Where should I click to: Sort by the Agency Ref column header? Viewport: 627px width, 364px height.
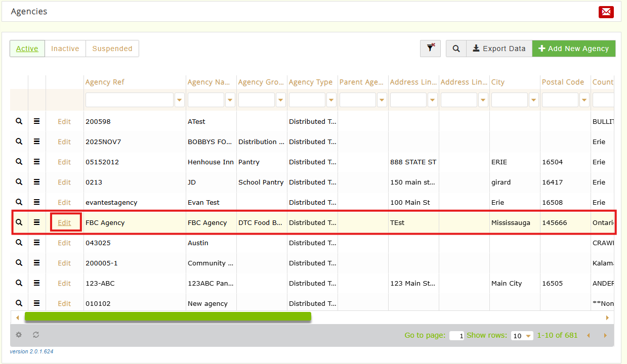click(x=105, y=82)
